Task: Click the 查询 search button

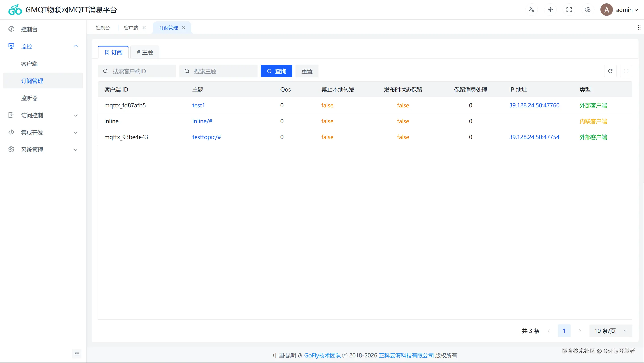Action: tap(276, 71)
